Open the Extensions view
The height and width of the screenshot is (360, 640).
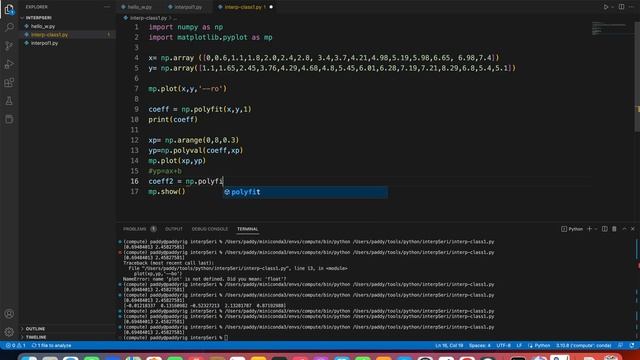click(9, 82)
